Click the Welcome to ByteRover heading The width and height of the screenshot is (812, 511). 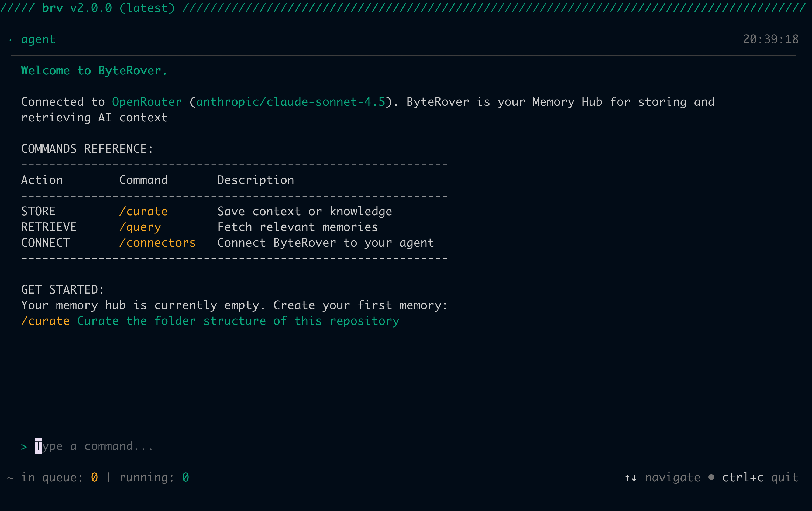[x=94, y=70]
